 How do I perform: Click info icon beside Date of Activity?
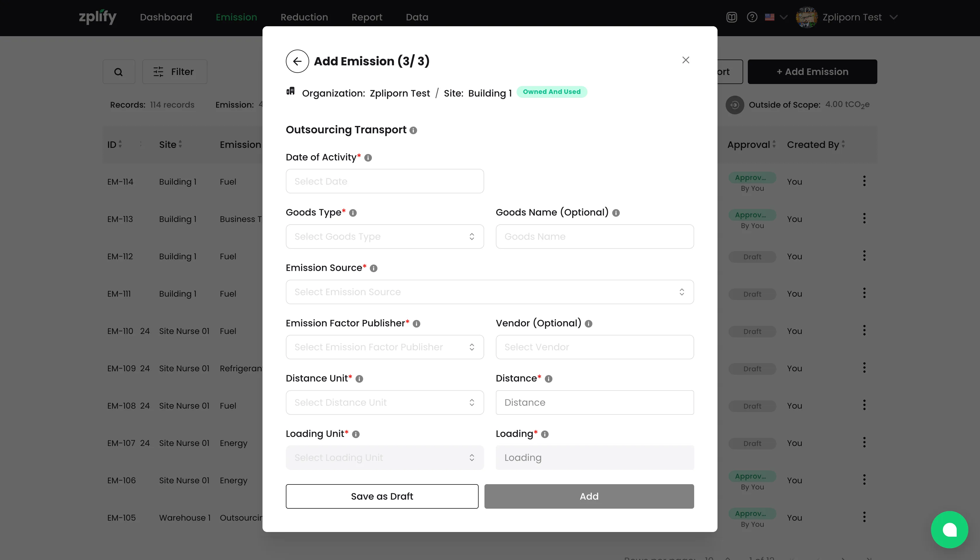[x=368, y=158]
